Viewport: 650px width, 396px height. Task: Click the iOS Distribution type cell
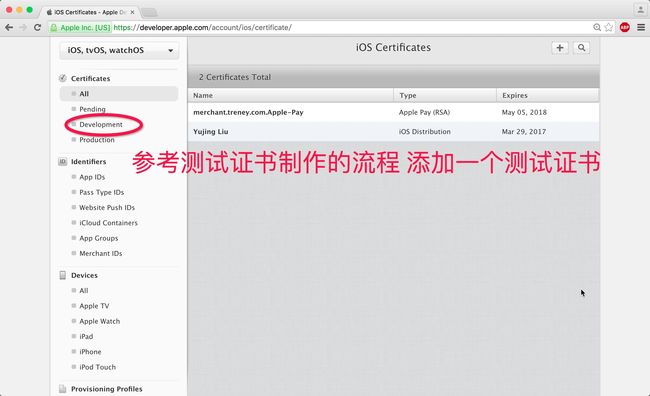(424, 131)
